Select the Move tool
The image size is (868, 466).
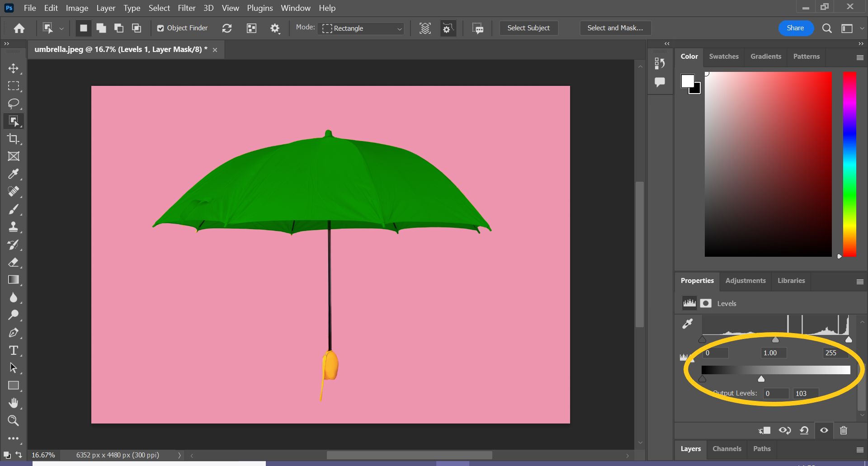coord(14,68)
